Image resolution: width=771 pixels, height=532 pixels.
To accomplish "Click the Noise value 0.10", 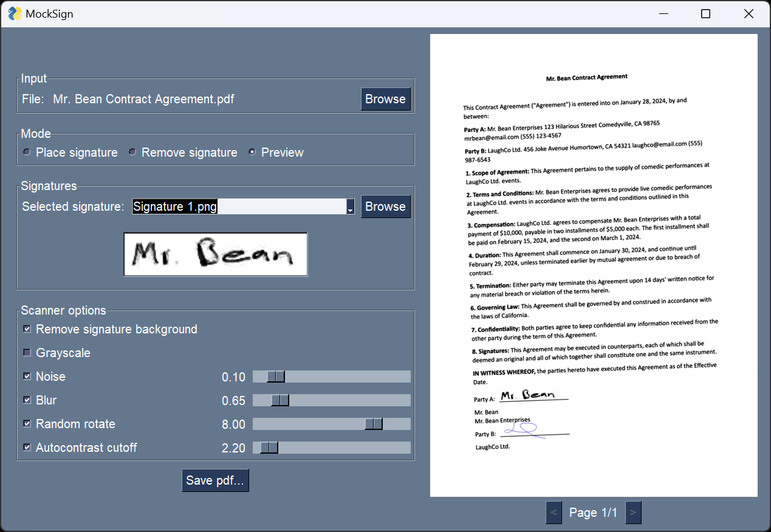I will click(233, 377).
